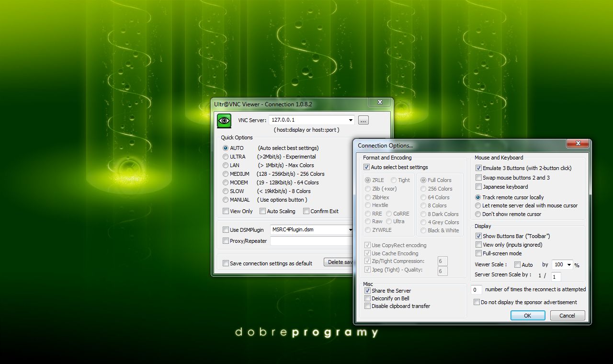Open the MSRC4Plugin.dsm plugin dropdown
This screenshot has width=613, height=364.
(x=350, y=230)
